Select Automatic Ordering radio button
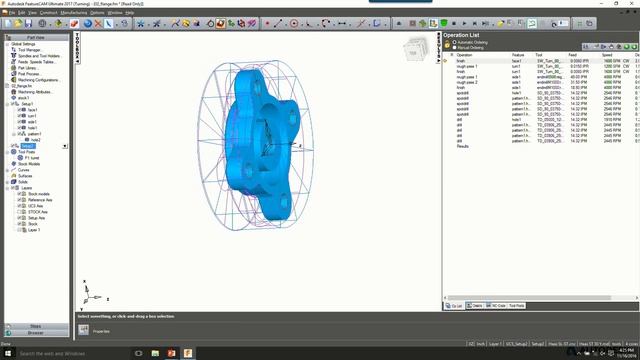The height and width of the screenshot is (360, 640). [454, 42]
